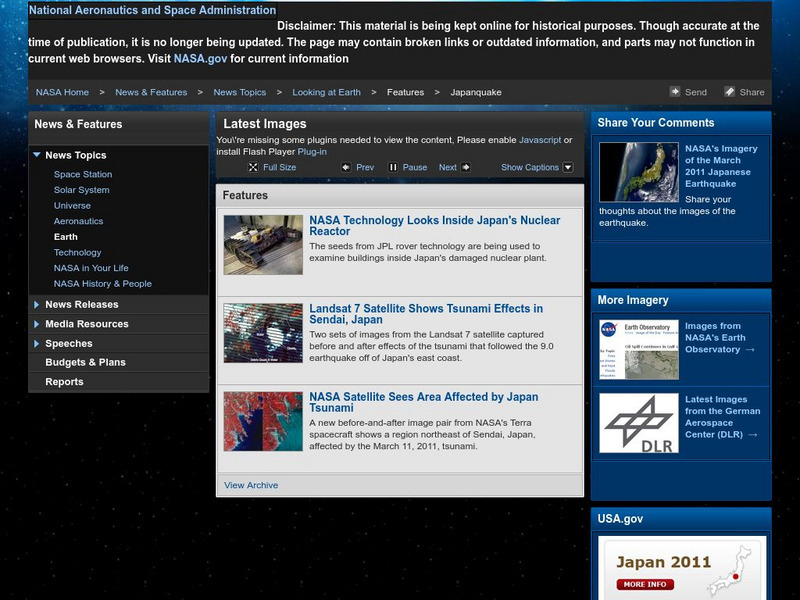Open the Show Captions dropdown arrow
This screenshot has height=600, width=800.
568,167
